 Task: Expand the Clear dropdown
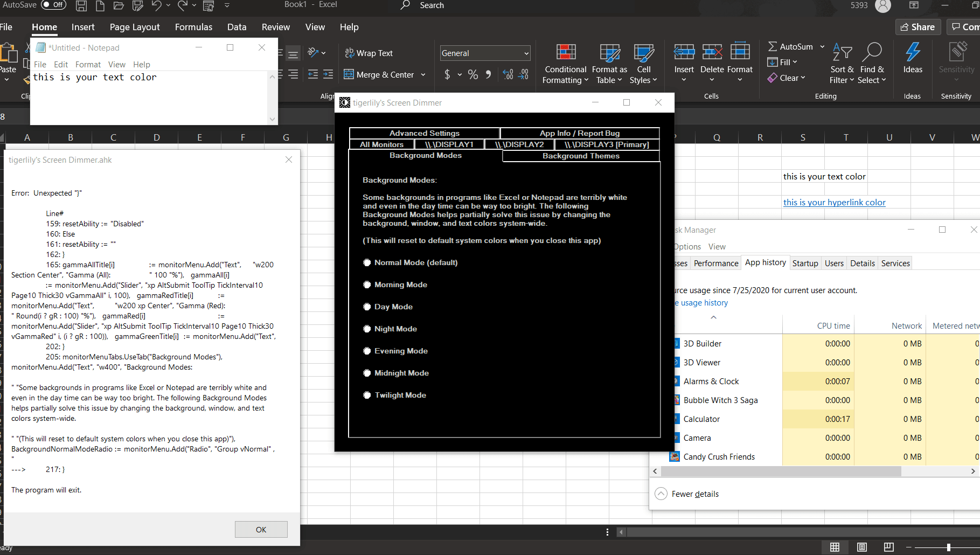point(803,78)
